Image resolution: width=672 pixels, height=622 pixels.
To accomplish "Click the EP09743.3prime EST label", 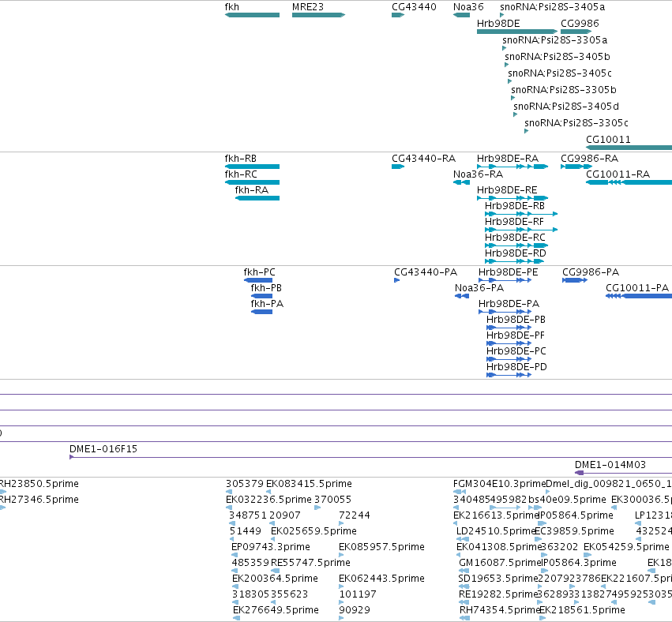I will click(270, 547).
